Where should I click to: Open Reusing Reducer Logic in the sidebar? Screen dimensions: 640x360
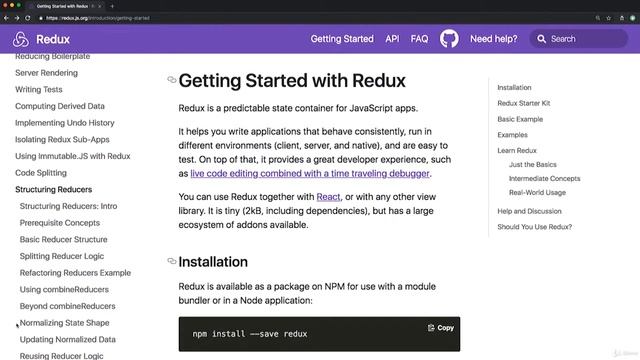pos(61,356)
